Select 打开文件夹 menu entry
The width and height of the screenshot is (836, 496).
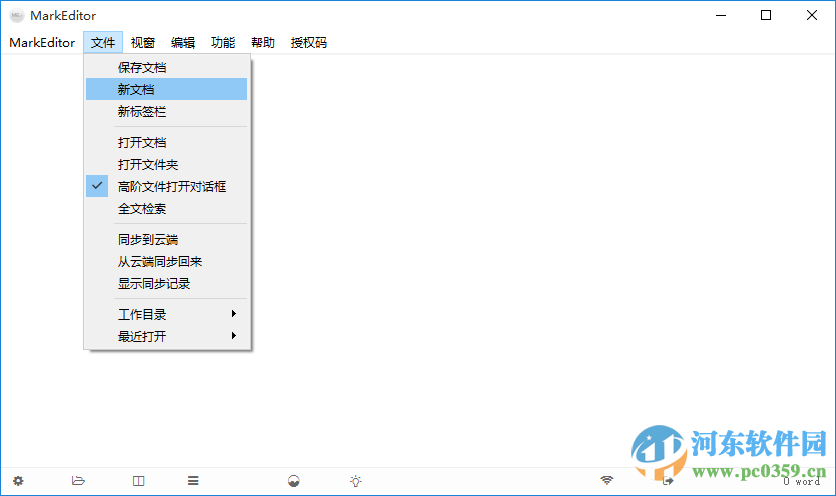click(166, 164)
